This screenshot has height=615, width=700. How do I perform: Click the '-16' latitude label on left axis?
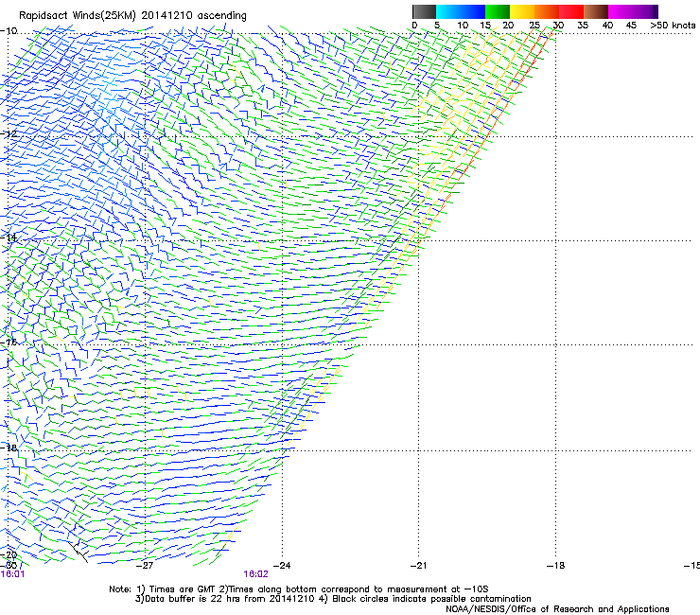(9, 343)
